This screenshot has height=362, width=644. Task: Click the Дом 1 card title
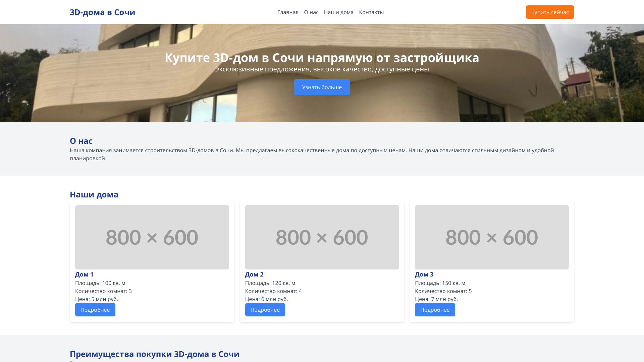coord(84,275)
